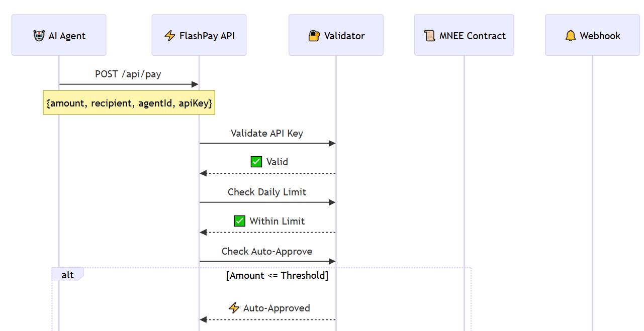Screen dimensions: 644x331
Task: Select the MNEE Contract participant box
Action: [x=464, y=35]
